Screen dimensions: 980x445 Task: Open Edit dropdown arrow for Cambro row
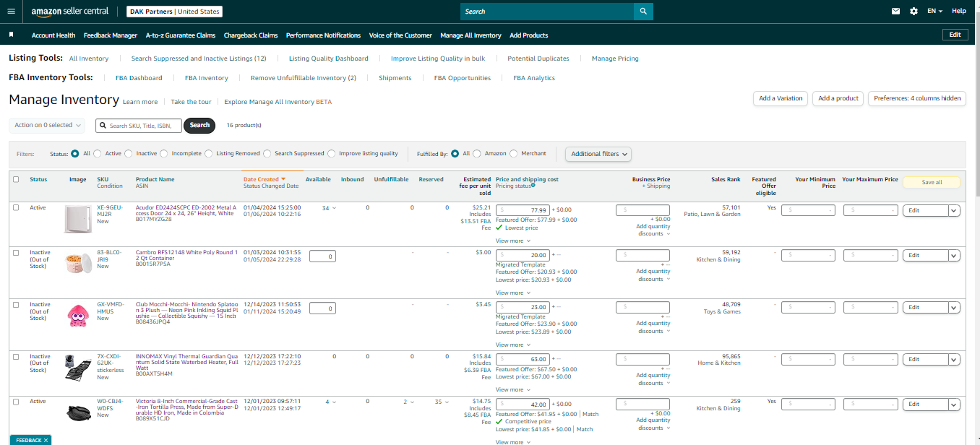click(x=954, y=255)
